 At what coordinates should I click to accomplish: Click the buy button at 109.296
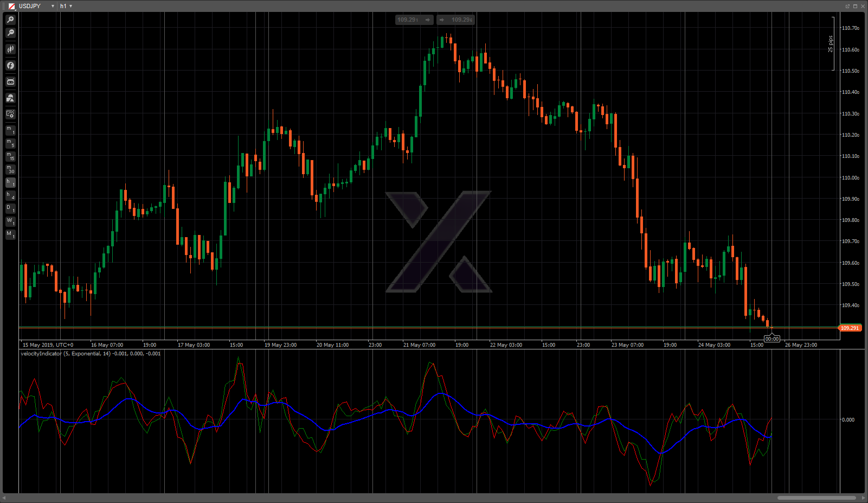click(x=456, y=20)
